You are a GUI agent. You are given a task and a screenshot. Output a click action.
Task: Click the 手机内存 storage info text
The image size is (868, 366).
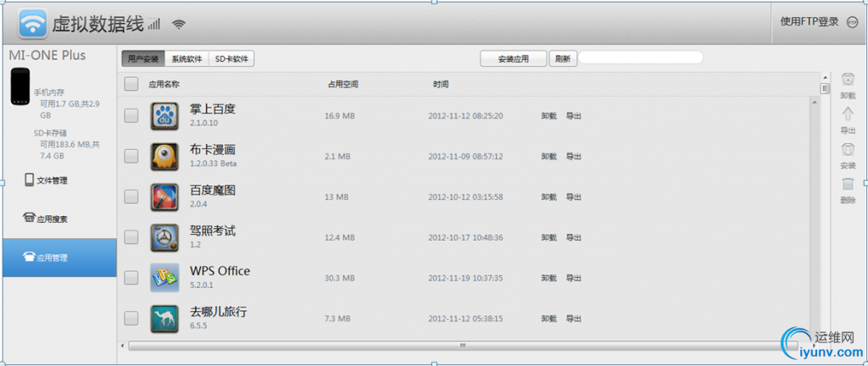coord(68,104)
